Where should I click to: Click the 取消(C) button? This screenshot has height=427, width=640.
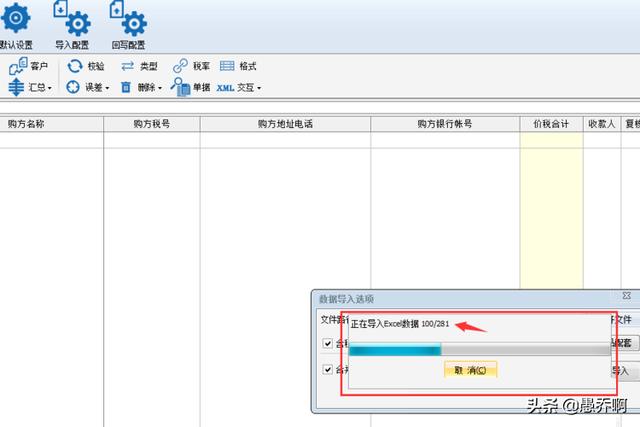pos(470,370)
